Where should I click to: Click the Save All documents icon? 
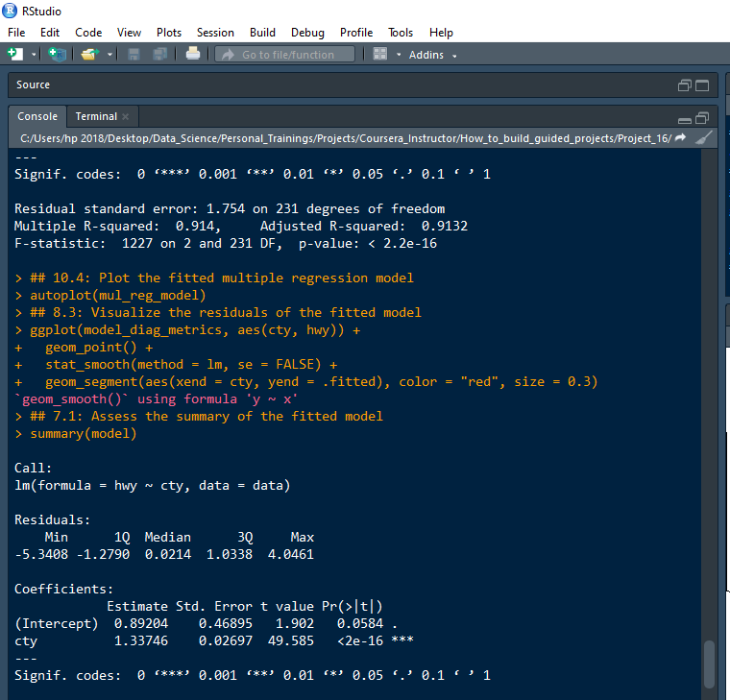click(x=160, y=55)
